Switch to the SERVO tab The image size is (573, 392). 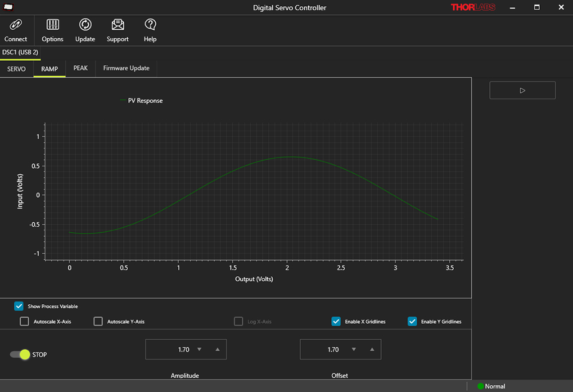(x=17, y=69)
